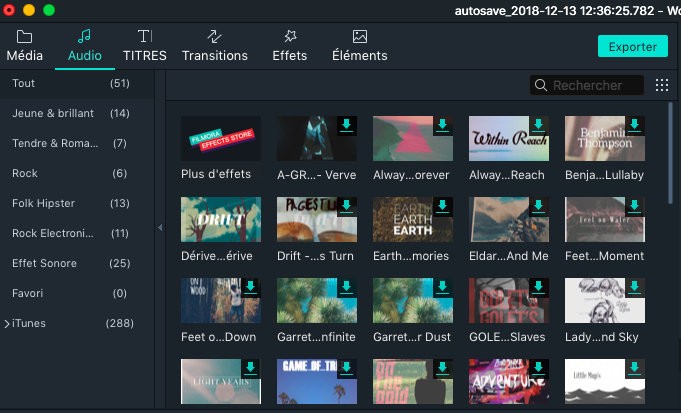Viewport: 681px width, 413px height.
Task: Download A-GR...- Verve track
Action: pos(347,126)
